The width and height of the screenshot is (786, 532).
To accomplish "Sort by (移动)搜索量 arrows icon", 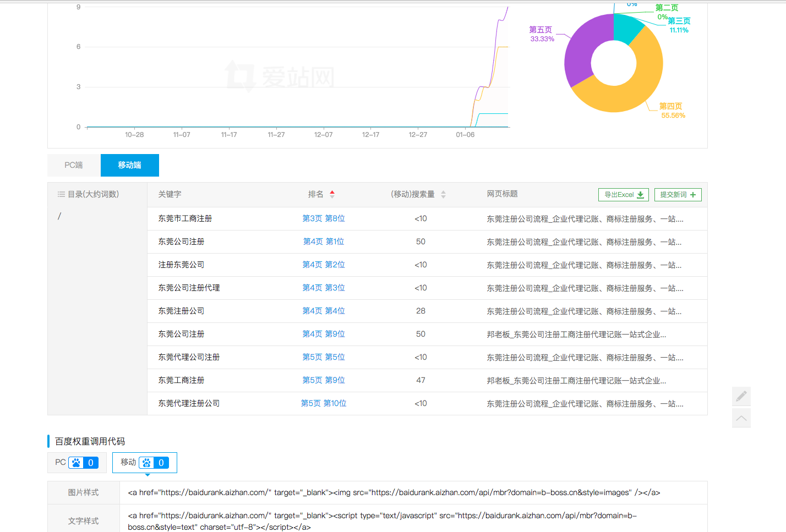I will click(x=443, y=194).
